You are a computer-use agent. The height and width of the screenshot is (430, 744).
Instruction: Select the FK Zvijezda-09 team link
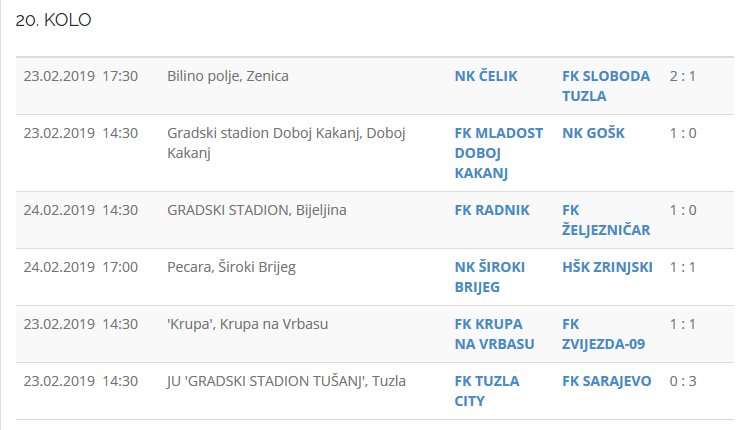pos(603,334)
